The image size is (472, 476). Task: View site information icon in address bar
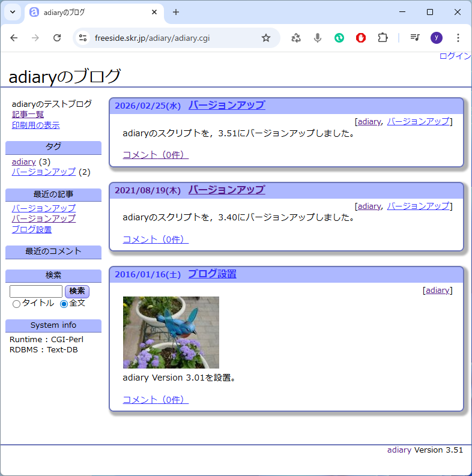click(83, 38)
